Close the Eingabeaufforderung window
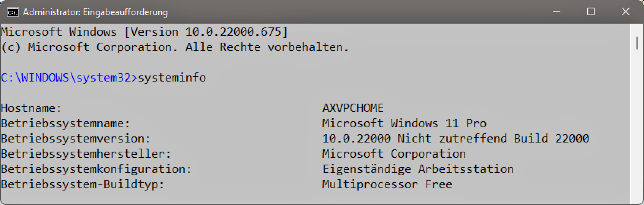This screenshot has height=205, width=644. coord(625,12)
